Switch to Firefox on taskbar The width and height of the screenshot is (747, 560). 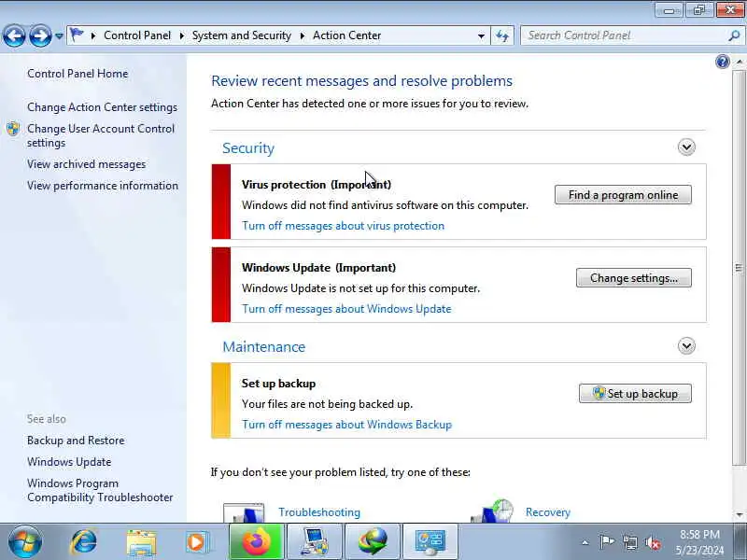click(257, 541)
